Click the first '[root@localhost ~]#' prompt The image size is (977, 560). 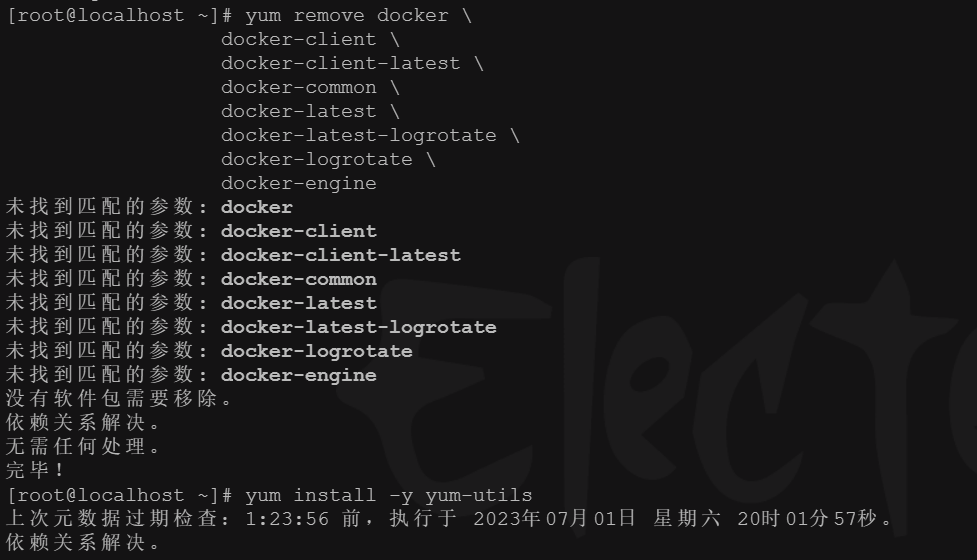point(120,16)
